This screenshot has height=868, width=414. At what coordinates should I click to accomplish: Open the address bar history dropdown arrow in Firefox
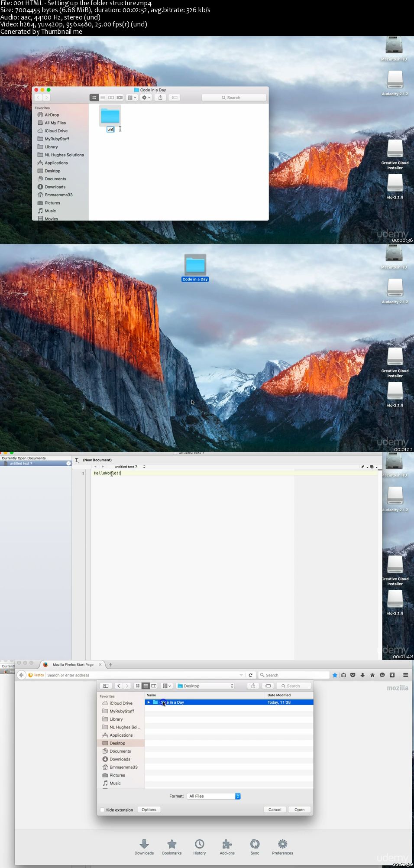click(x=241, y=675)
